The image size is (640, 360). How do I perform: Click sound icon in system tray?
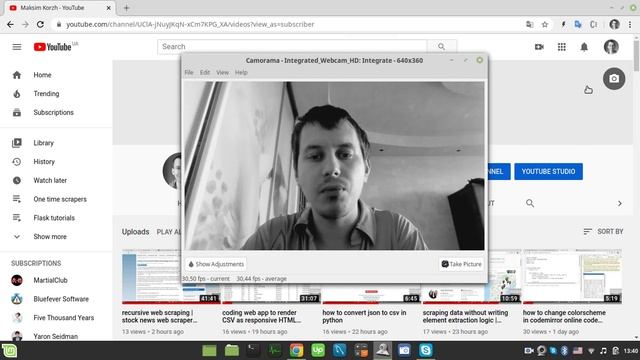(604, 351)
